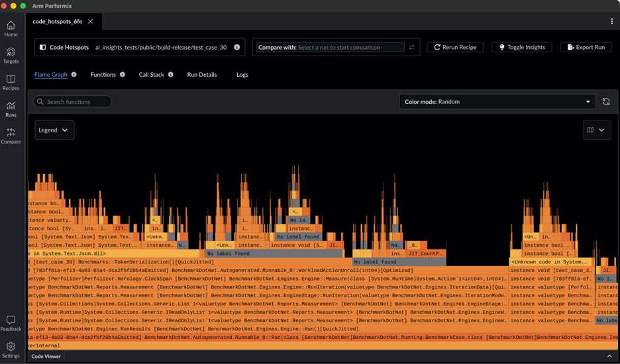
Task: Expand the Code Viewer panel chevron
Action: click(x=609, y=357)
